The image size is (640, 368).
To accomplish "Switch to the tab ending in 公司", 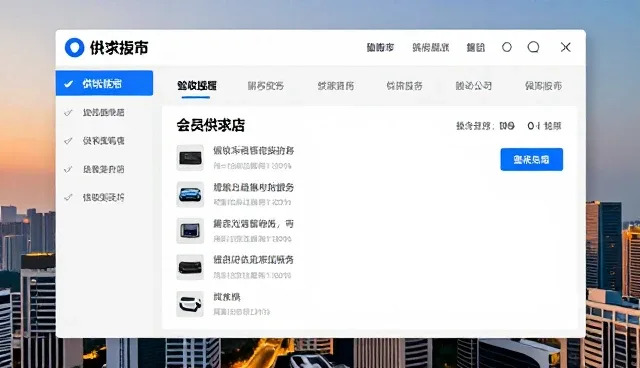I will (473, 86).
